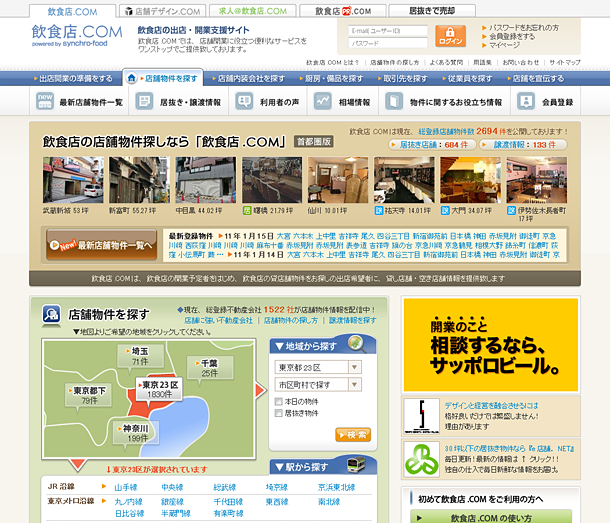Click orange arrow next to 東京メトロ沿線
This screenshot has width=610, height=523.
click(x=104, y=501)
